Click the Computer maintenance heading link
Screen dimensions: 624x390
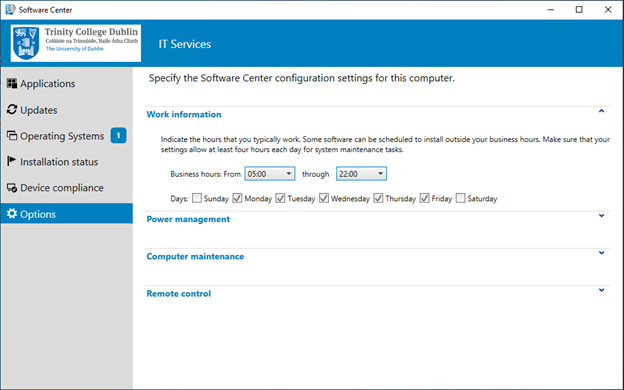pos(195,256)
